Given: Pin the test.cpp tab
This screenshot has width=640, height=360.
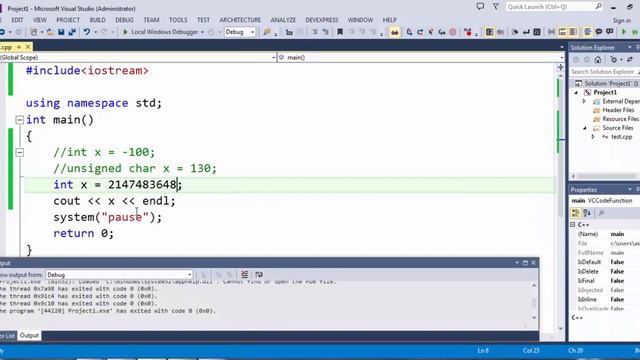Looking at the screenshot, I should 19,47.
